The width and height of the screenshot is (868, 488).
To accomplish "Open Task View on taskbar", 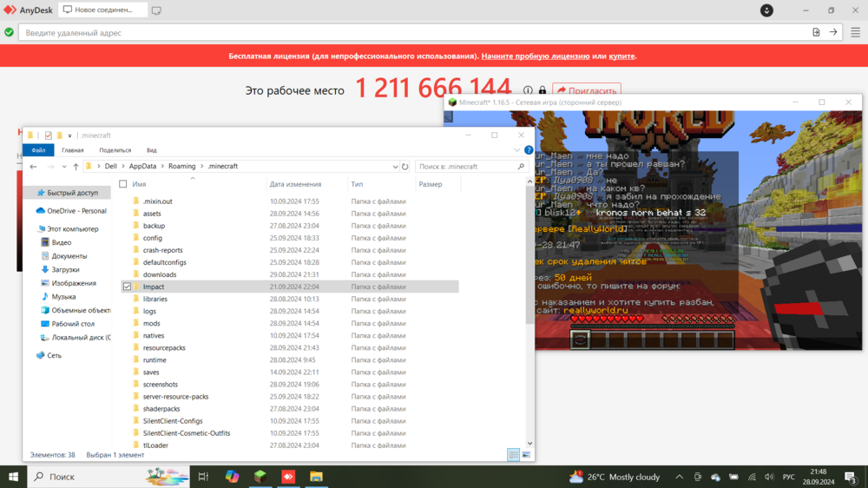I will click(x=203, y=477).
